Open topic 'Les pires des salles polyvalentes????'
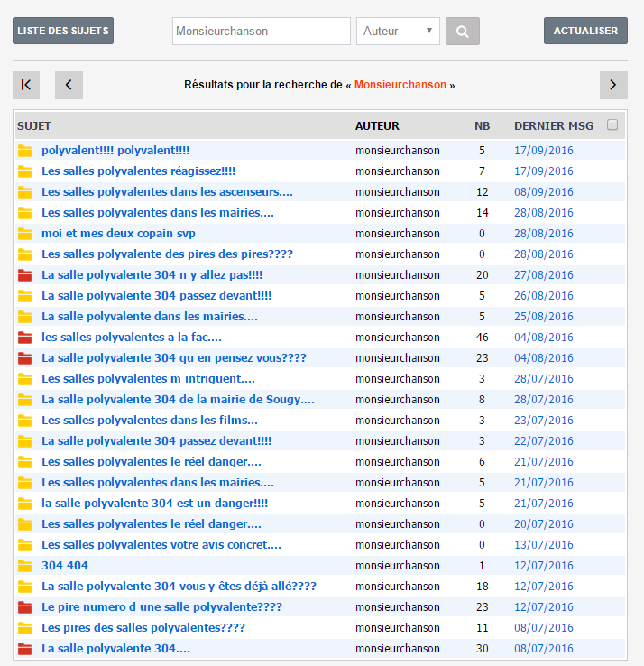The width and height of the screenshot is (644, 666). click(143, 628)
